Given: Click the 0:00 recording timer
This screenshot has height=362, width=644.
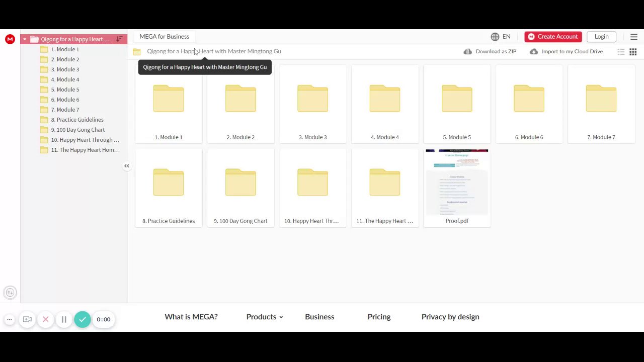Looking at the screenshot, I should click(x=104, y=319).
